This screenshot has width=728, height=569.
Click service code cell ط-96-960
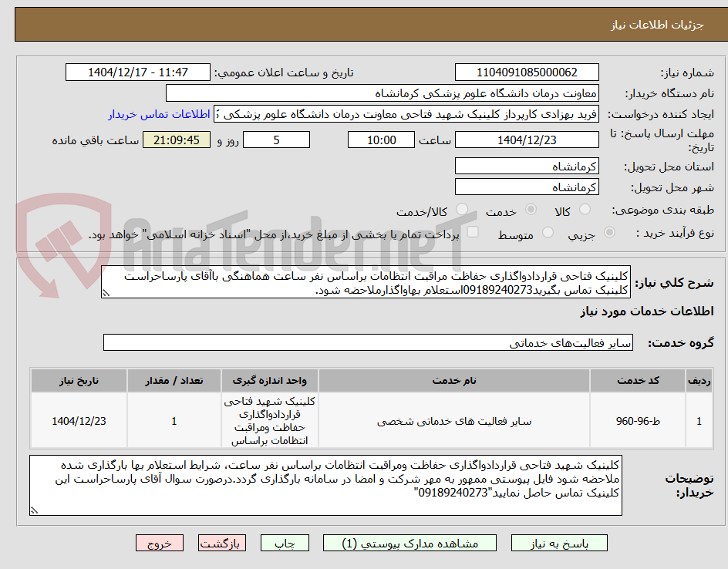pos(638,421)
